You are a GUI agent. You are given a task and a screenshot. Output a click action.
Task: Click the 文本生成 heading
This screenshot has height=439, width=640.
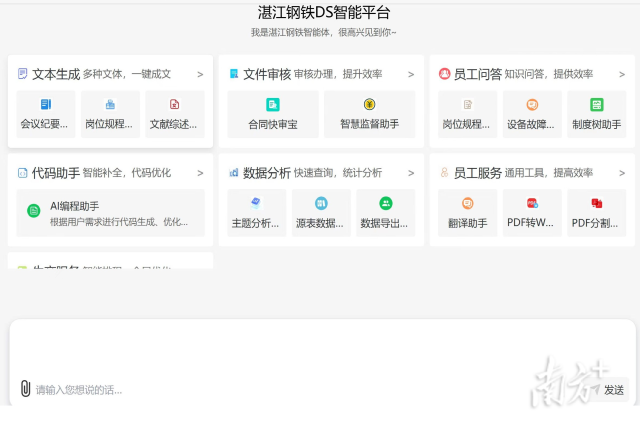(x=56, y=74)
